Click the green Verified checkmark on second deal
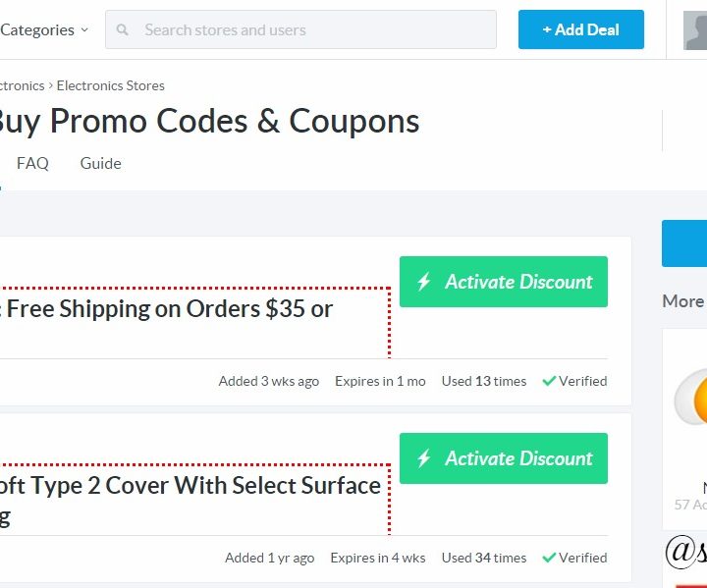 549,558
